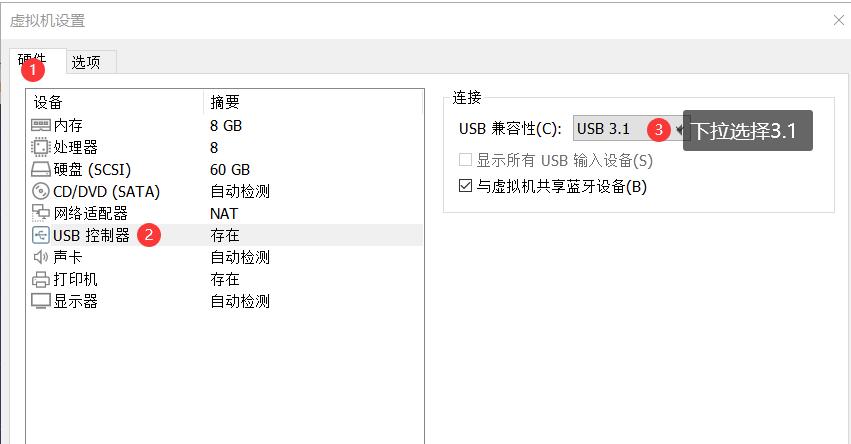Select the 网络适配器 NAT row text

pyautogui.click(x=90, y=213)
